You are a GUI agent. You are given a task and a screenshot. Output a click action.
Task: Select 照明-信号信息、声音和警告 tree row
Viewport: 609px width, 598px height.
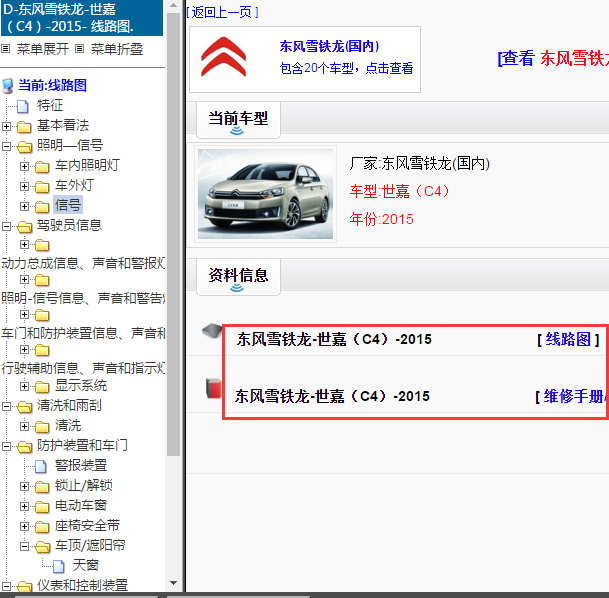point(83,298)
